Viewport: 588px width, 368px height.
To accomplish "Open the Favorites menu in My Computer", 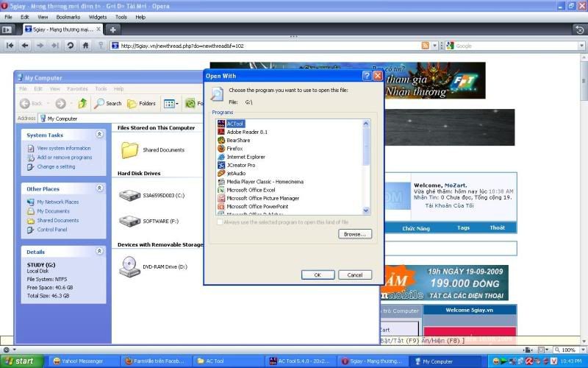I will (77, 89).
